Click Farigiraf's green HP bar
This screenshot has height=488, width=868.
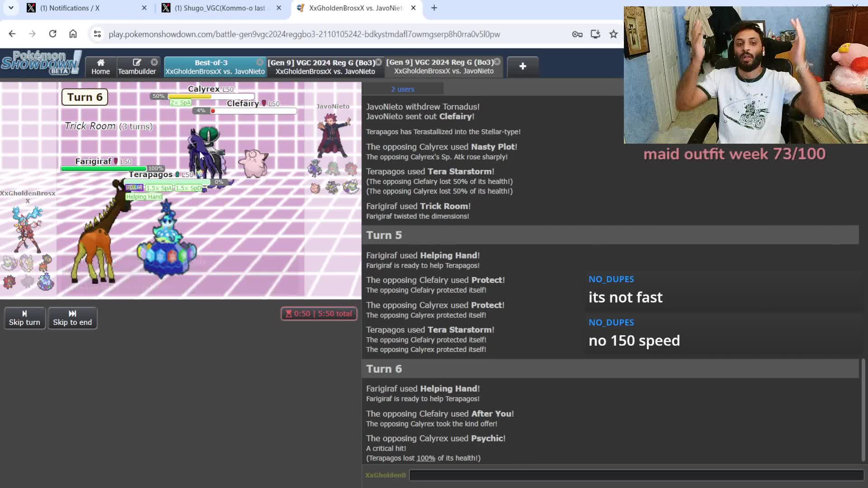(104, 169)
